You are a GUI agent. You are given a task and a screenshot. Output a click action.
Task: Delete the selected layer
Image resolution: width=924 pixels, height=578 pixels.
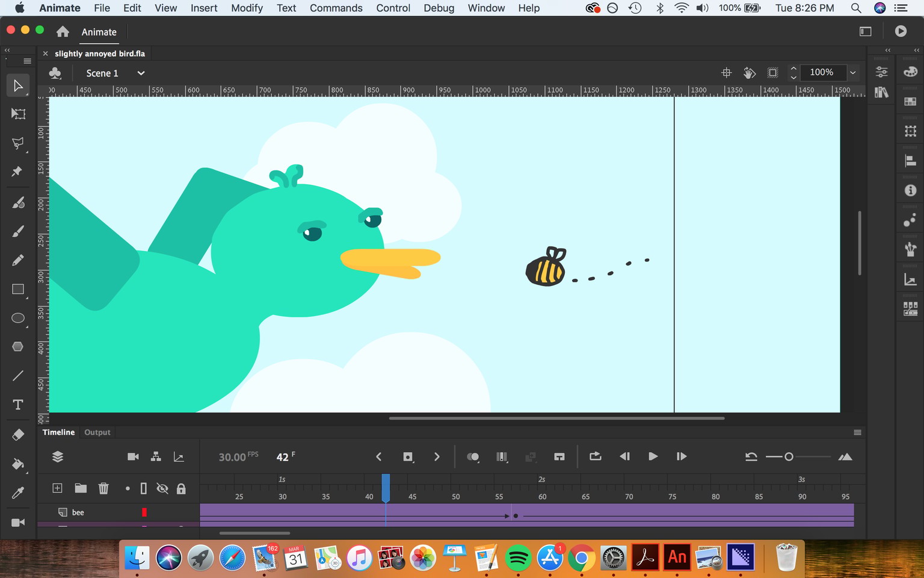(103, 488)
